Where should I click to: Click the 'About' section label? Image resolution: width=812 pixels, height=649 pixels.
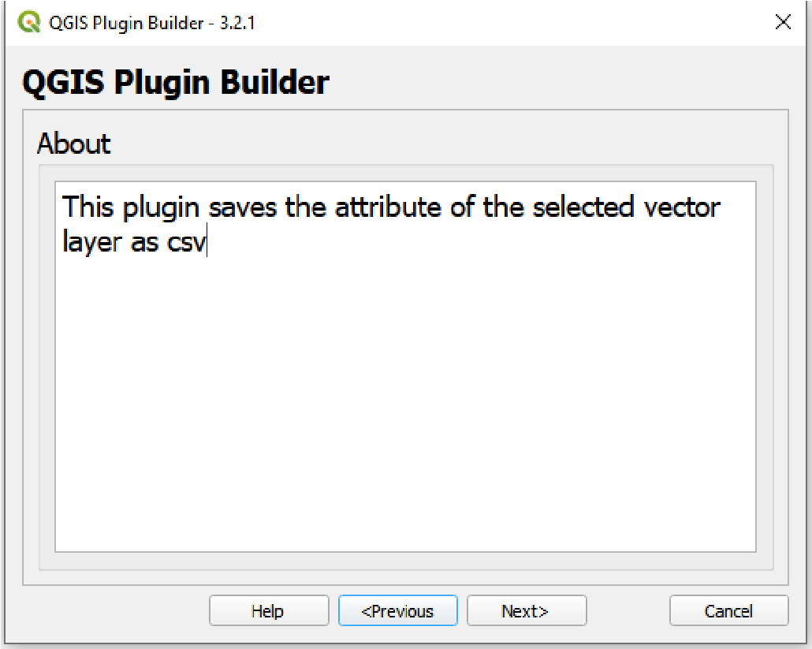(73, 144)
